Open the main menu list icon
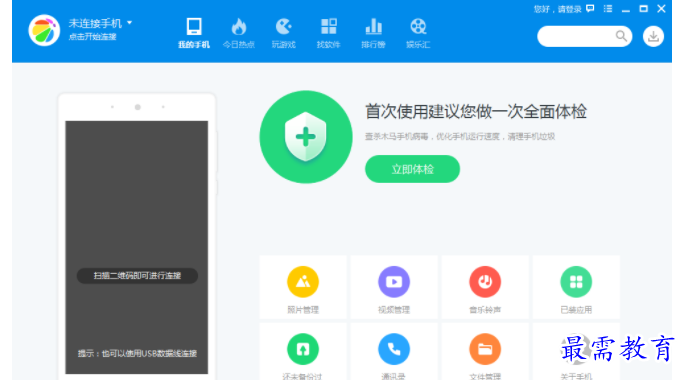The width and height of the screenshot is (683, 380). (608, 8)
